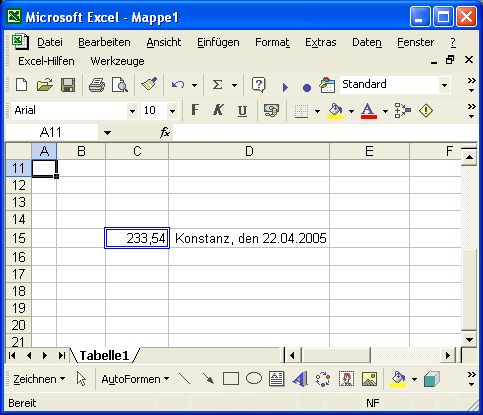Switch to the Tabelle1 sheet tab
Screen dimensions: 483x415
(104, 356)
